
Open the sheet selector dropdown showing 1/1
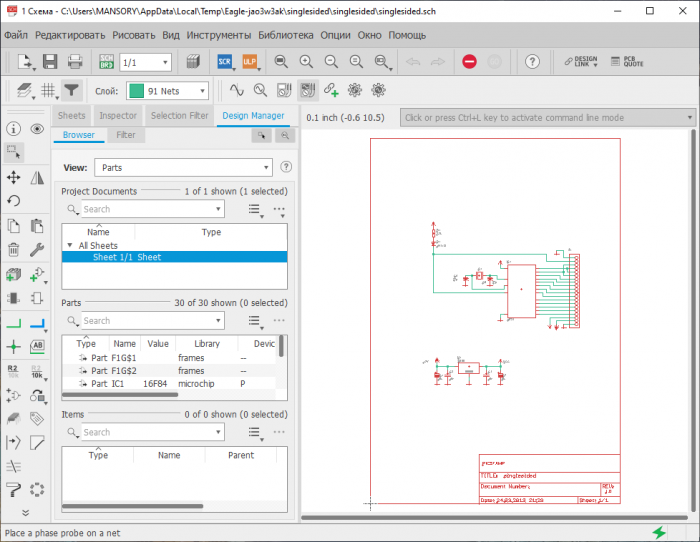pos(145,62)
